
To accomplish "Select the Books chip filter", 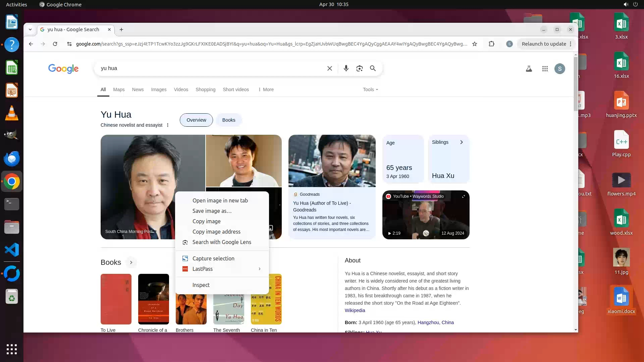I will 228,120.
